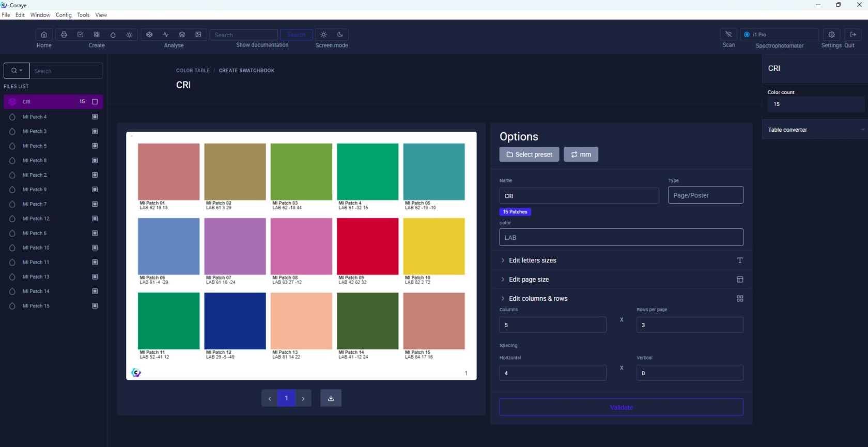Click the Show documentation search field
Screen dimensions: 868x447
244,35
